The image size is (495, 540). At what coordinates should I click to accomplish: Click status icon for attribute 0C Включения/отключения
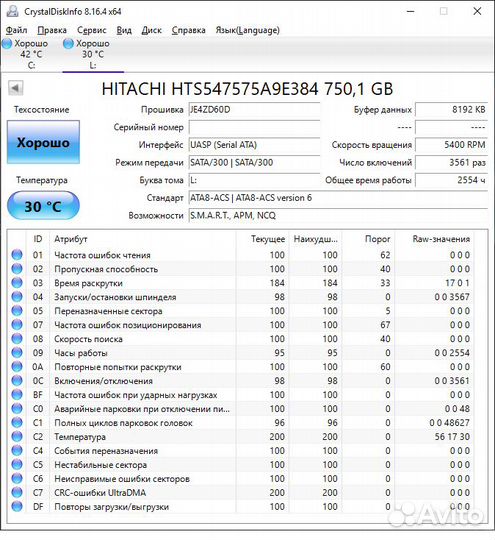[x=17, y=381]
